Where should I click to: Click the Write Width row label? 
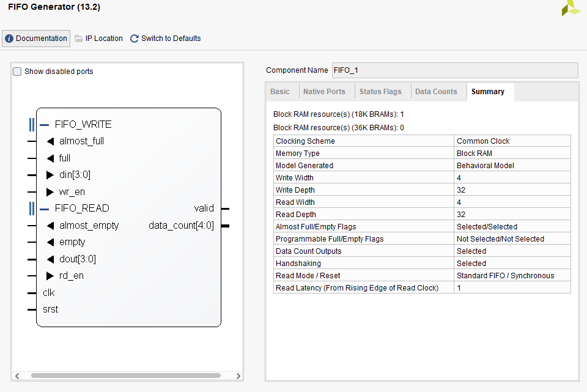295,178
